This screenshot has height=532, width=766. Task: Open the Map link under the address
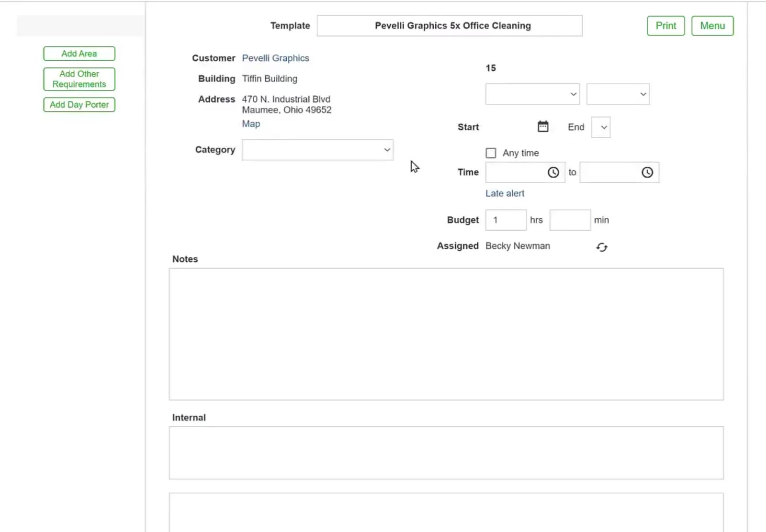tap(251, 124)
